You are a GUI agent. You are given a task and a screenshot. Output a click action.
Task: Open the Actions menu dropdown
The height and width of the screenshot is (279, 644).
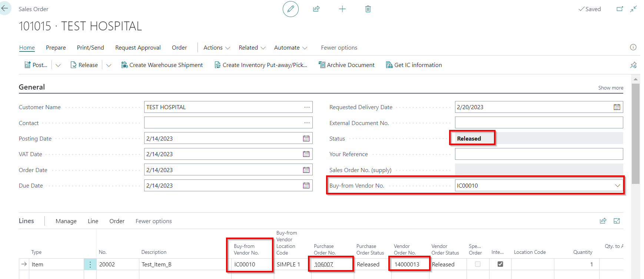click(217, 48)
